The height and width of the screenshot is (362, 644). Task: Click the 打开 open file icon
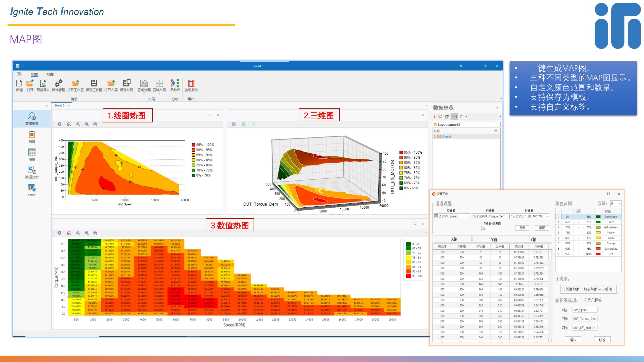click(30, 83)
